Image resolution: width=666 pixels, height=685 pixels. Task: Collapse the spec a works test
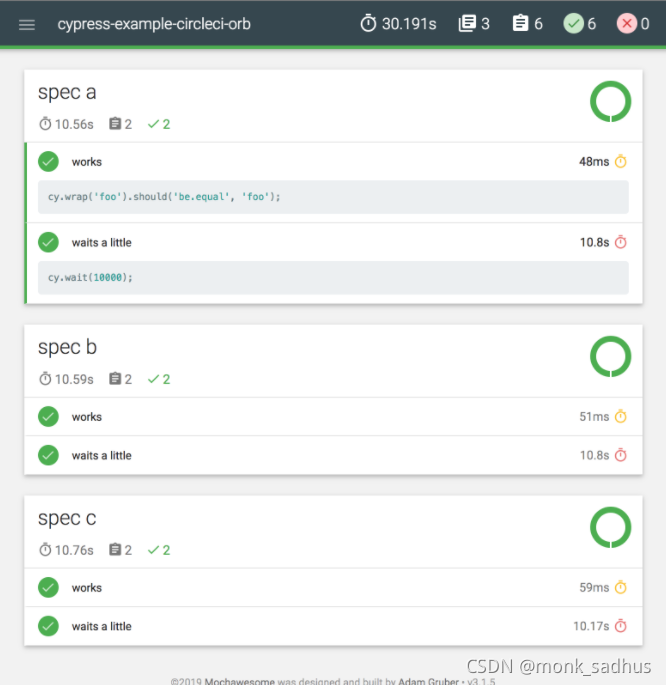[334, 162]
